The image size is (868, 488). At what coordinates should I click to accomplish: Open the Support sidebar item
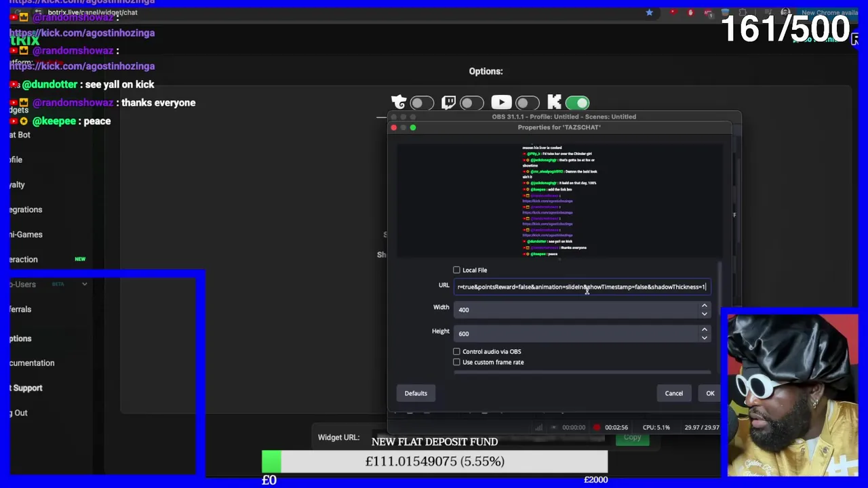(26, 388)
